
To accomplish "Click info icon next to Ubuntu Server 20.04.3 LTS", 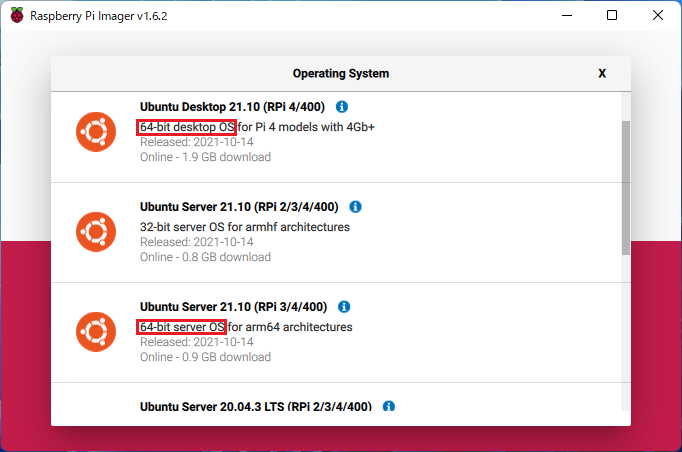I will click(x=389, y=406).
